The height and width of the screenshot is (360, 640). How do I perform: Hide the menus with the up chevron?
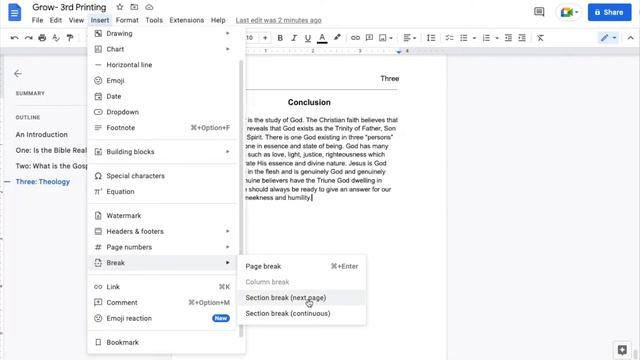pyautogui.click(x=630, y=38)
